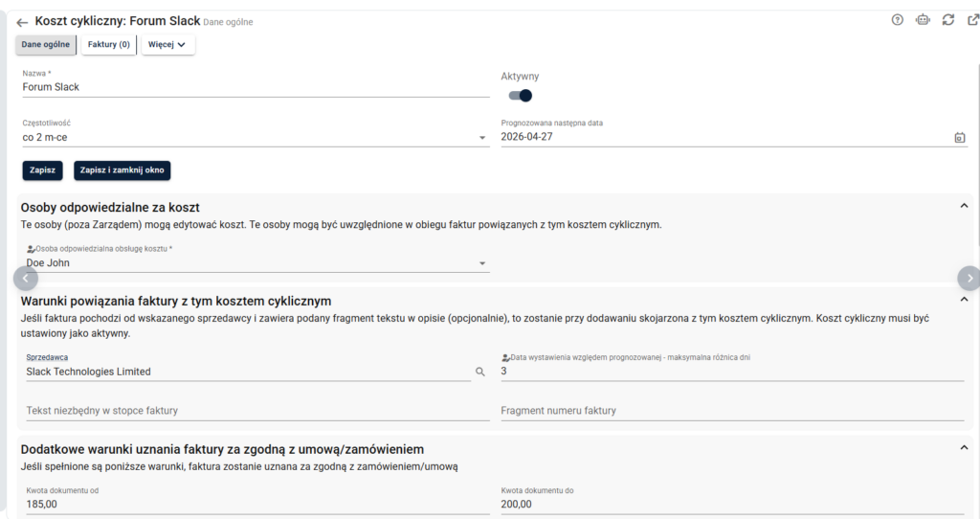
Task: Click the left carousel arrow button
Action: click(26, 279)
